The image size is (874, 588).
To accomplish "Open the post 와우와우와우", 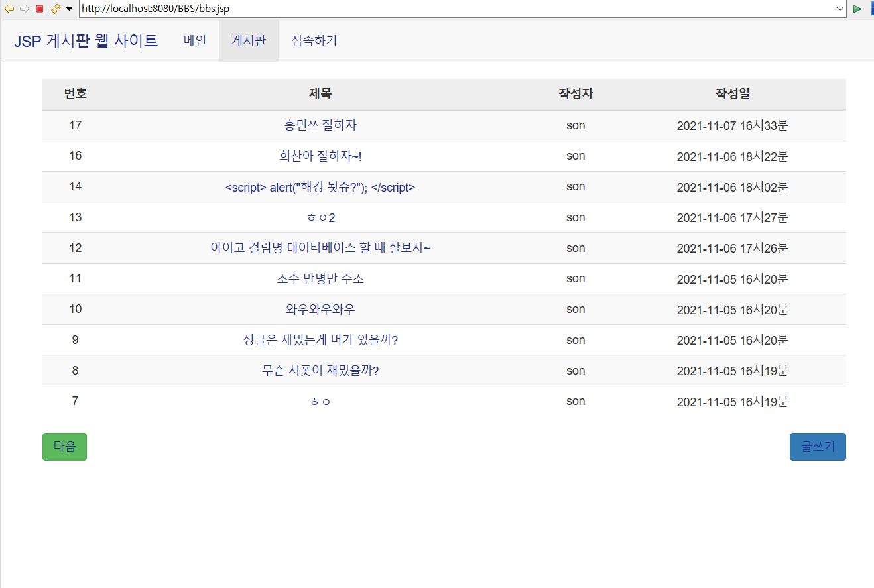I will (x=321, y=309).
